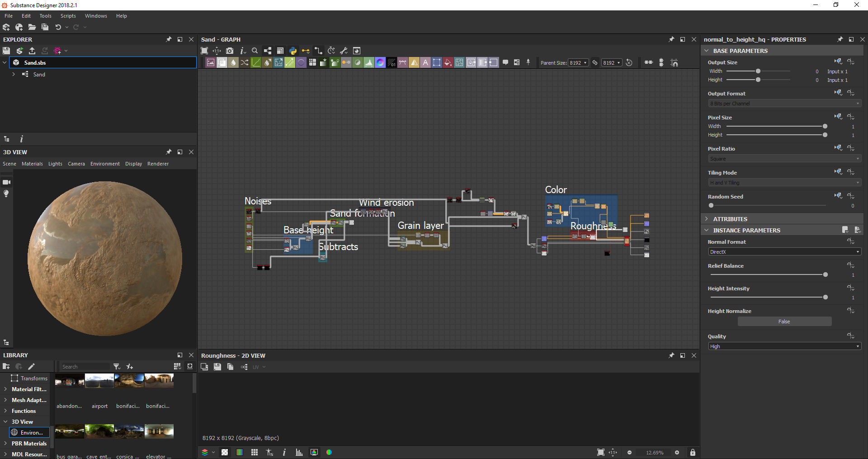Image resolution: width=868 pixels, height=459 pixels.
Task: Toggle link display mode in graph toolbar
Action: pos(318,51)
